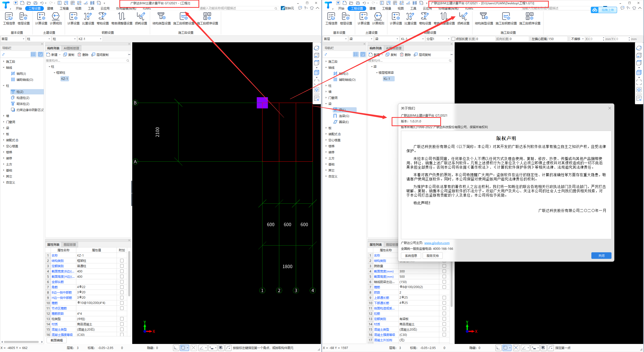
Task: Tick 附加 checkbox for 箍筋 in left window
Action: (122, 303)
